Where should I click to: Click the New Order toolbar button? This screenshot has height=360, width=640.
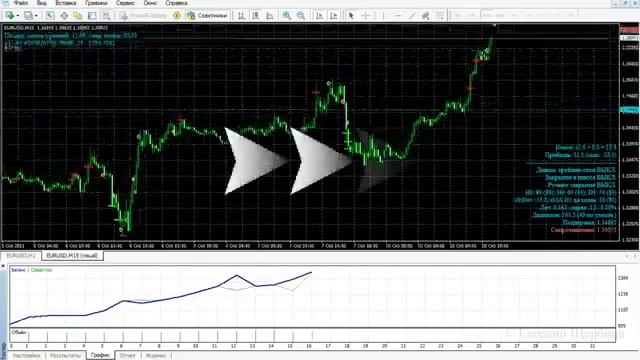coord(143,16)
